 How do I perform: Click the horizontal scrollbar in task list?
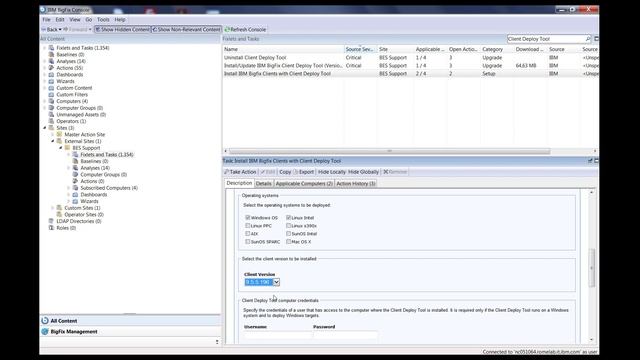point(389,151)
